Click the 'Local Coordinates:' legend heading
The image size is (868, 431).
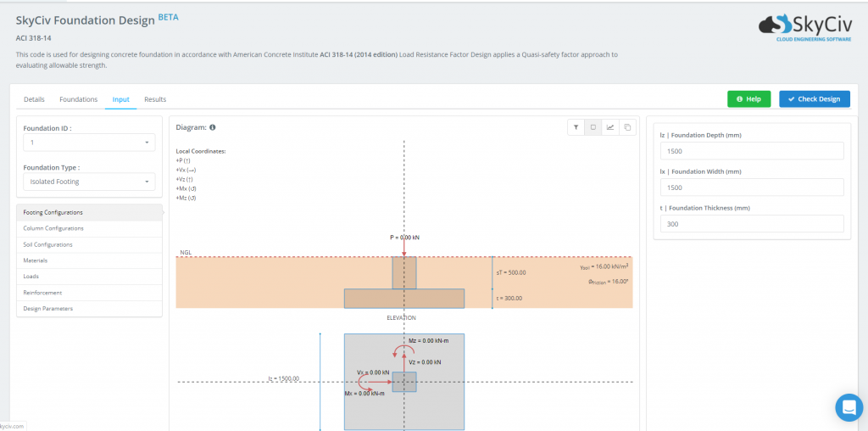(x=200, y=151)
